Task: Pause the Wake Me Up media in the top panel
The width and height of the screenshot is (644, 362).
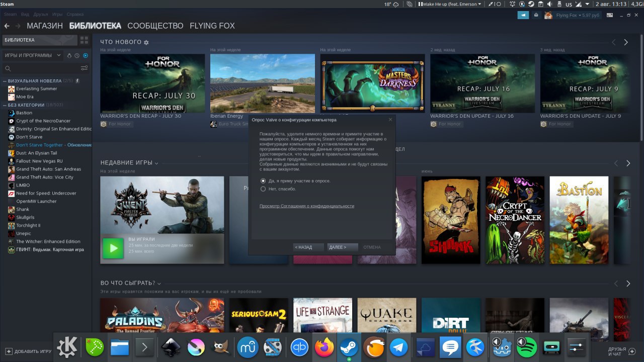Action: point(420,4)
